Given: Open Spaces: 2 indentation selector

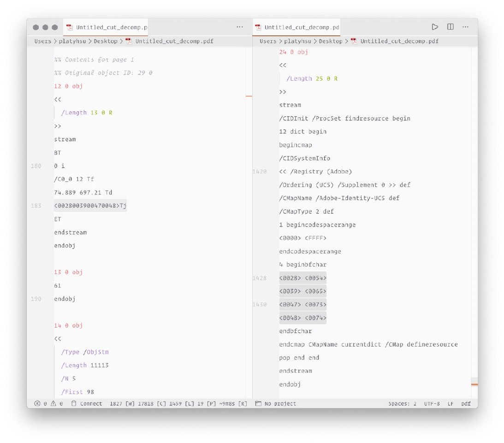Looking at the screenshot, I should coord(402,404).
